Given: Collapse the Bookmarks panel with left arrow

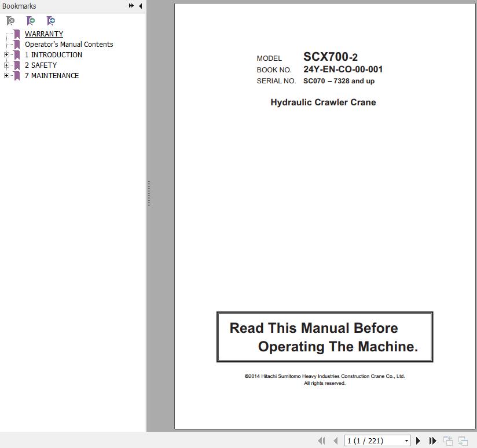Looking at the screenshot, I should tap(141, 6).
